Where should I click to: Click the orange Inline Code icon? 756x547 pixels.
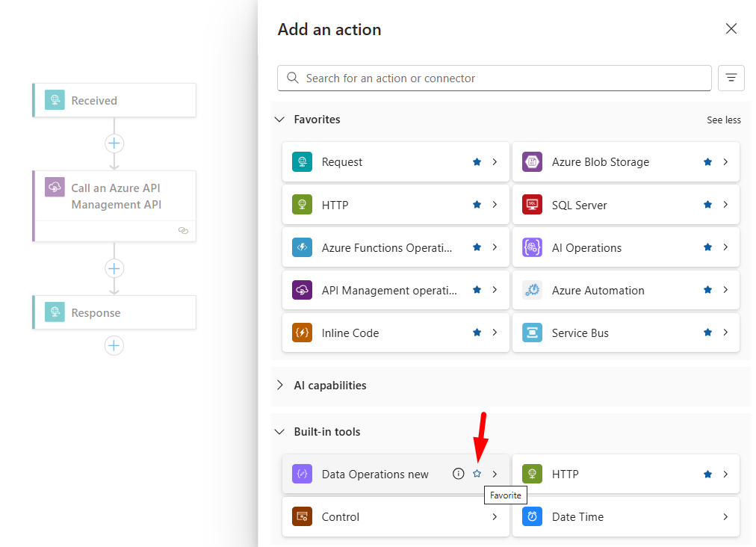[302, 333]
